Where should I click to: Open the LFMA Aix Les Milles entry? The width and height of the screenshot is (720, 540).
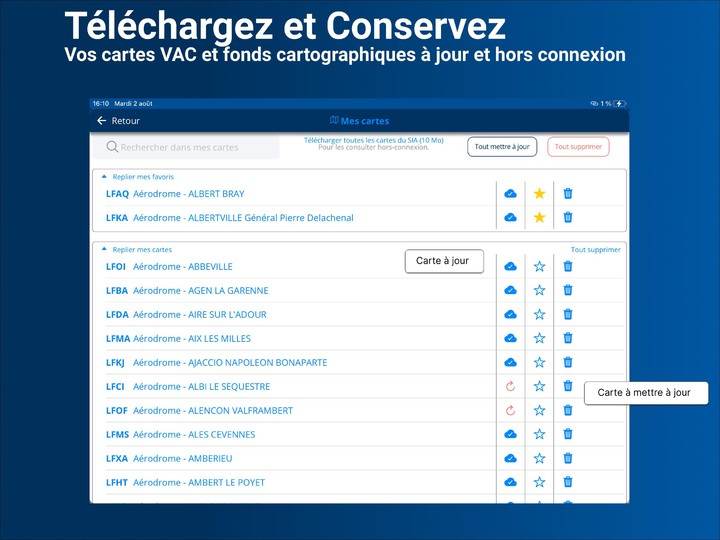[x=192, y=338]
